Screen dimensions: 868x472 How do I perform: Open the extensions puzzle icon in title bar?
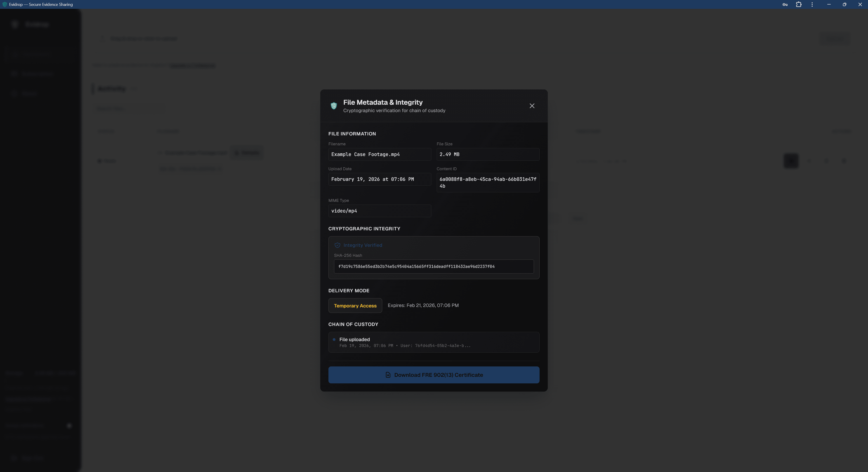pos(799,4)
